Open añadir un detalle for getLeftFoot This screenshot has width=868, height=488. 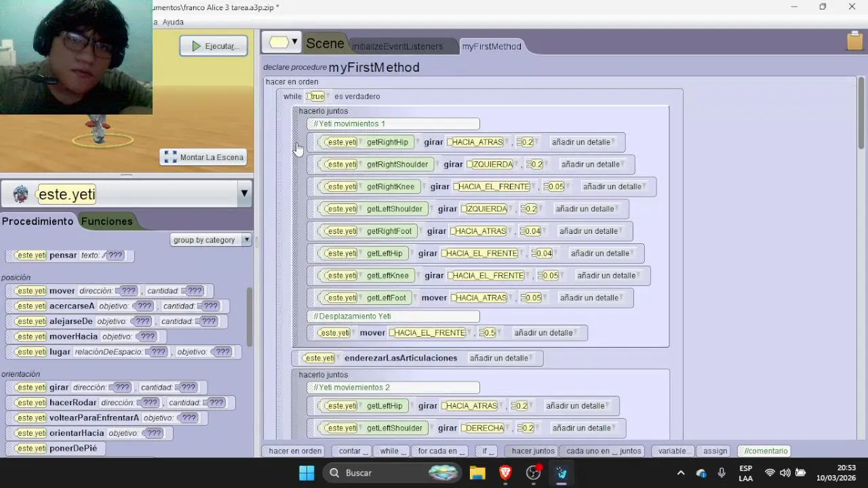point(591,298)
